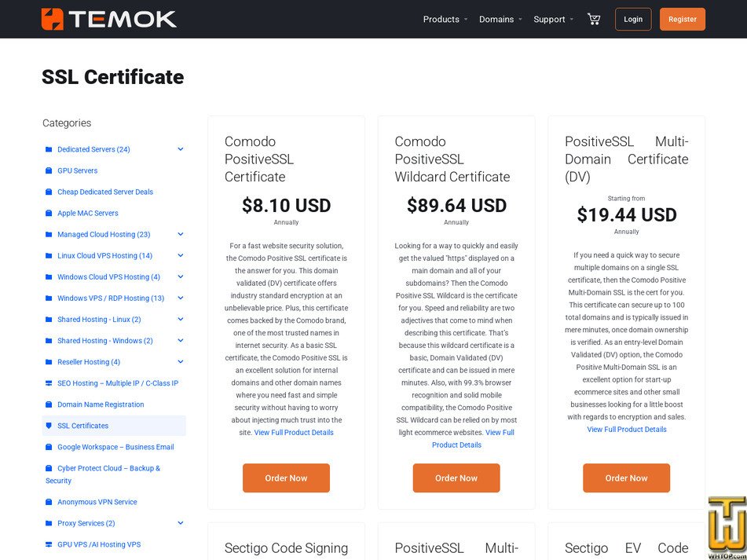Click the server icon beside GPU Servers

coord(49,170)
